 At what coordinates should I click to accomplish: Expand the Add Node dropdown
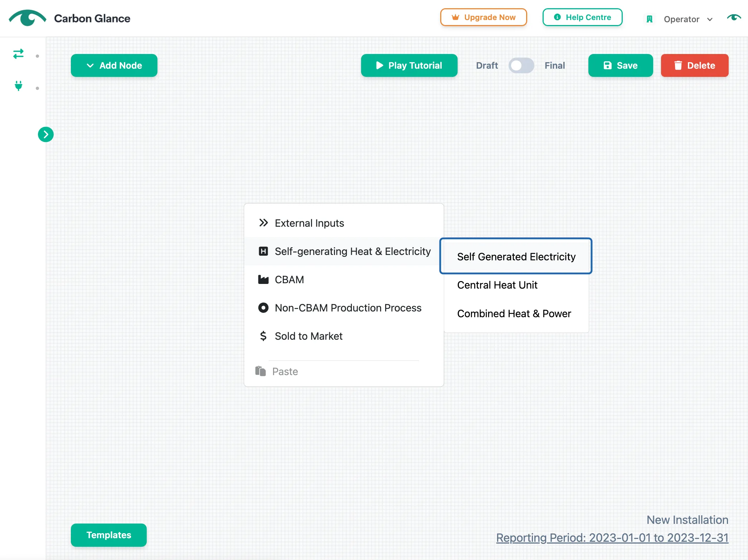[x=114, y=65]
